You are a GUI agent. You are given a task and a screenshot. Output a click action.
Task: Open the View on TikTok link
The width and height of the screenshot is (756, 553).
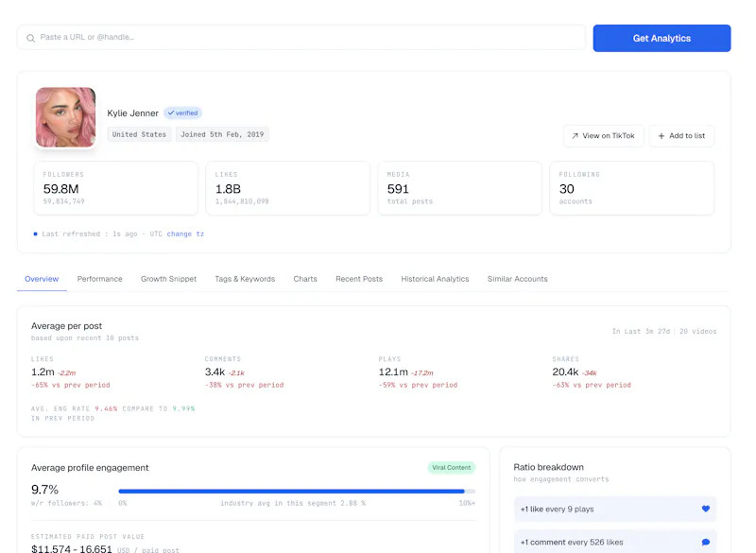point(603,136)
